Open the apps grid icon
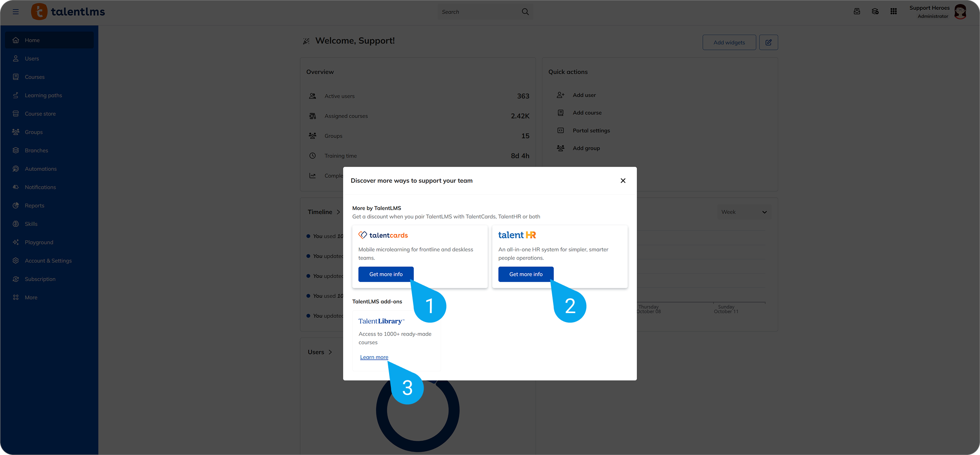The height and width of the screenshot is (455, 980). [894, 12]
